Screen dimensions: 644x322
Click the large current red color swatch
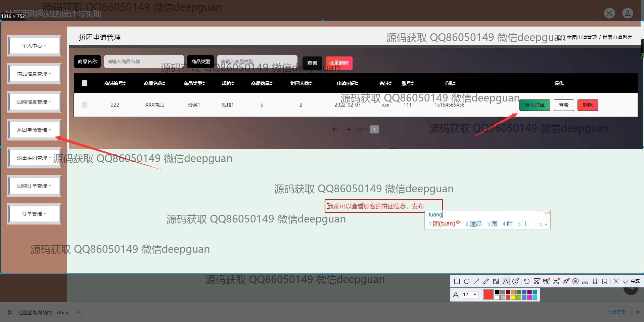(488, 295)
